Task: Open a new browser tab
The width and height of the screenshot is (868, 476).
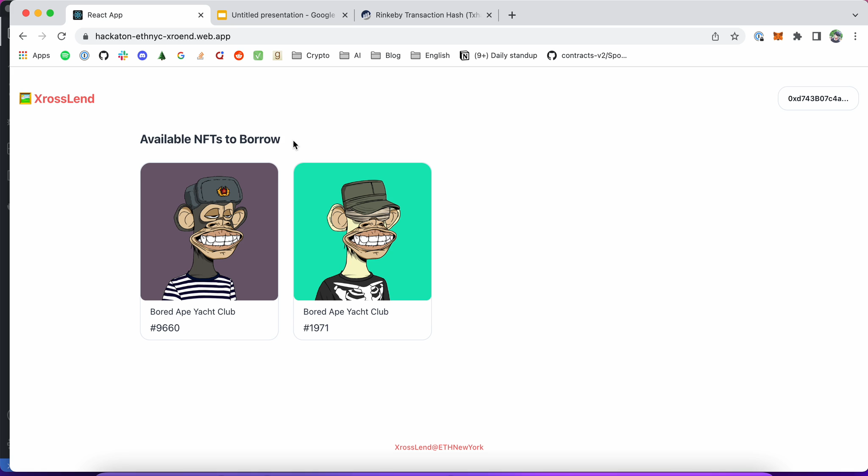Action: point(512,15)
